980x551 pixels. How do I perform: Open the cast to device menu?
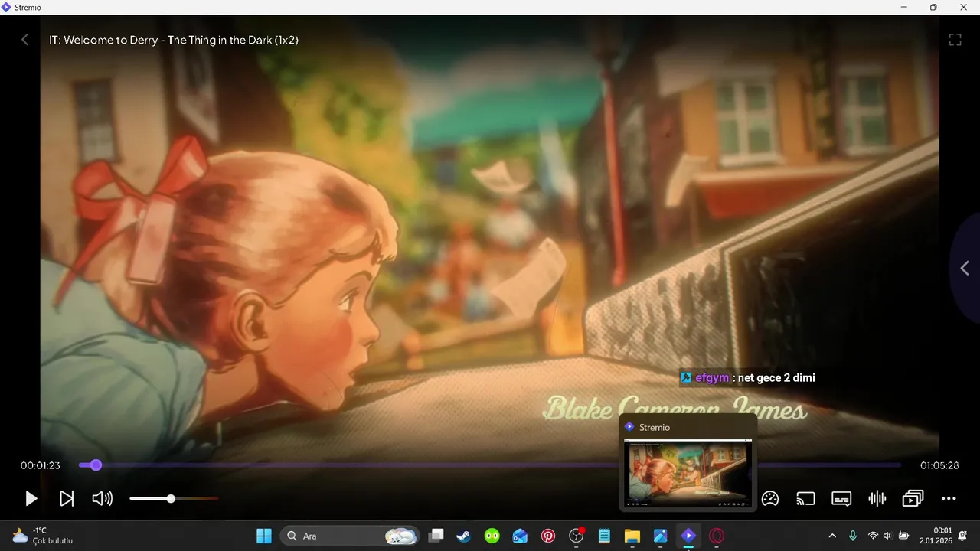point(805,499)
